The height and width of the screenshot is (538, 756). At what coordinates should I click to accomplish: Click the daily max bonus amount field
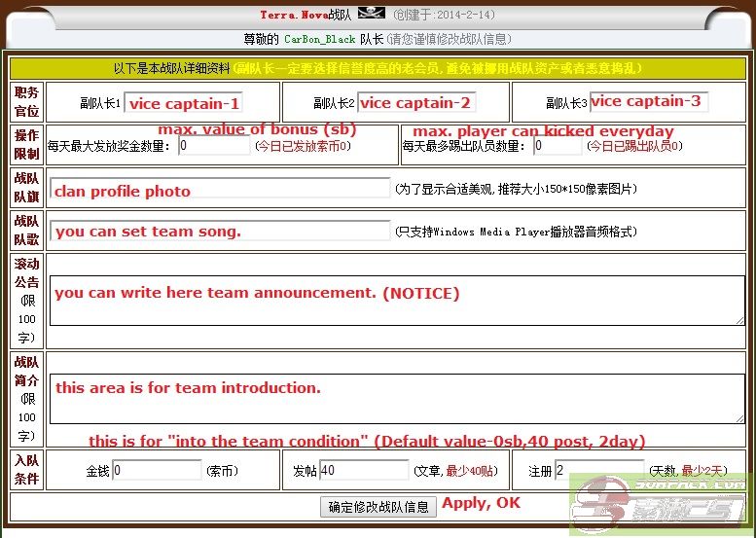click(214, 146)
